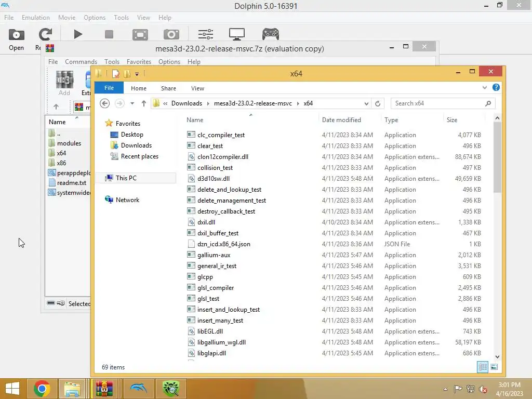Open Windows Start button
This screenshot has height=399, width=532.
(x=12, y=389)
